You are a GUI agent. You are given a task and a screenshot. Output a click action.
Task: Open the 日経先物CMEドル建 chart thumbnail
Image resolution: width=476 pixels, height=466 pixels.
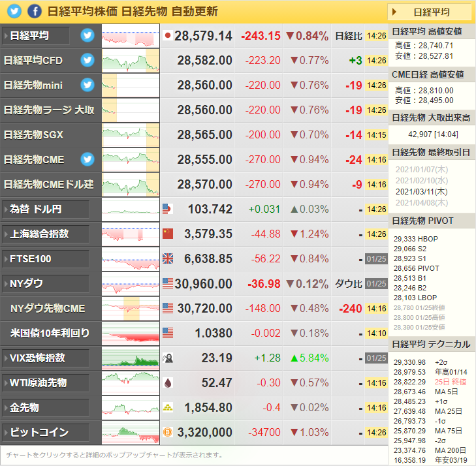pos(131,185)
